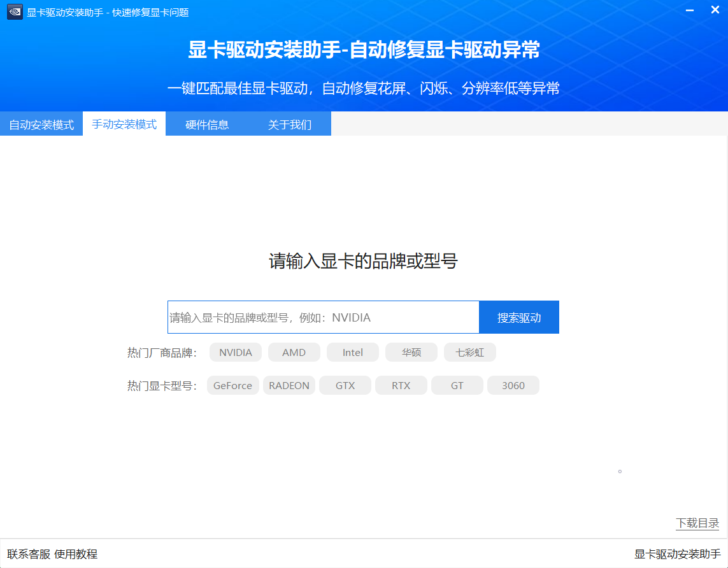
Task: Select the Intel brand shortcut
Action: point(352,352)
